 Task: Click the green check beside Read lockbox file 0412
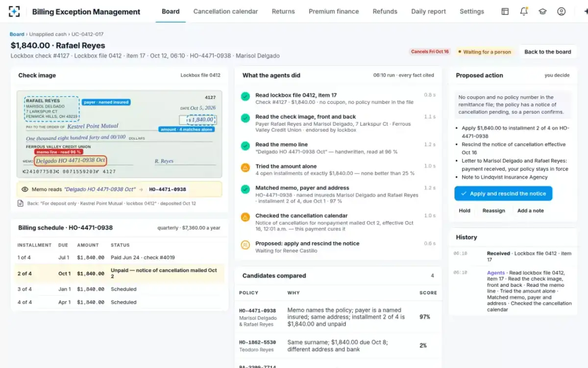(x=245, y=97)
